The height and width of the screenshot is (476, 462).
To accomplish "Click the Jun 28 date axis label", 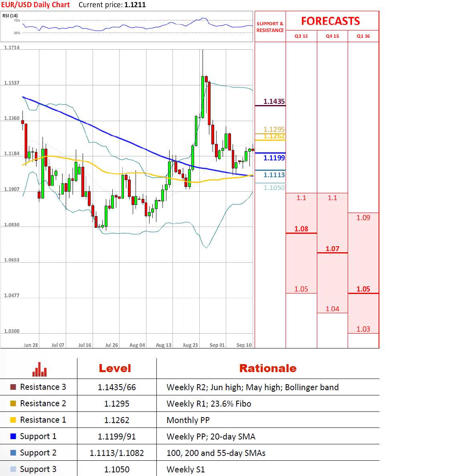I will [31, 345].
